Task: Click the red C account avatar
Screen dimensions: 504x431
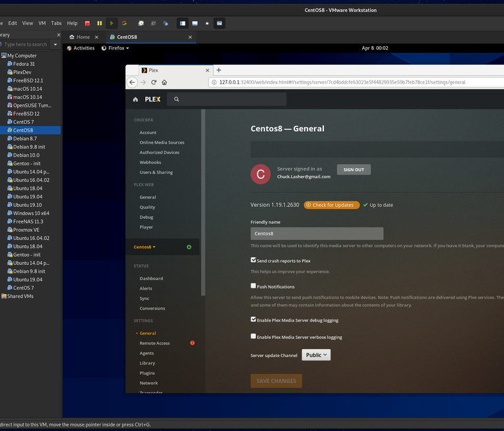Action: tap(261, 174)
